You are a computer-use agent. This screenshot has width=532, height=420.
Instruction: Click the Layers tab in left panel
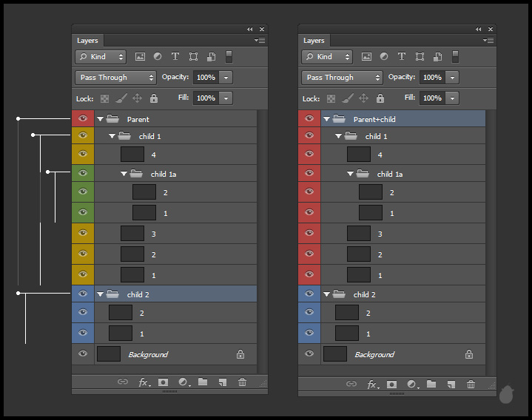click(x=87, y=41)
